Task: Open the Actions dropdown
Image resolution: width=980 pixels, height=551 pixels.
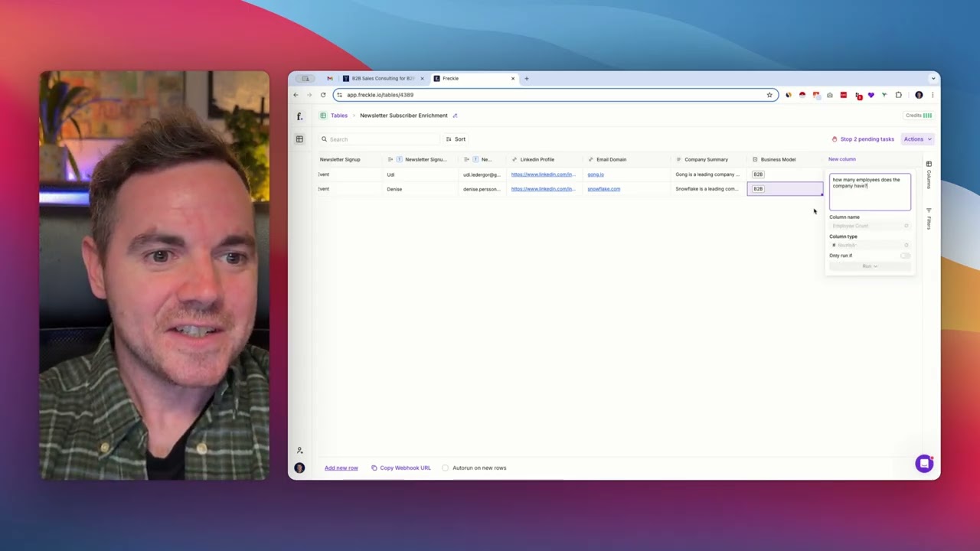Action: click(x=917, y=139)
